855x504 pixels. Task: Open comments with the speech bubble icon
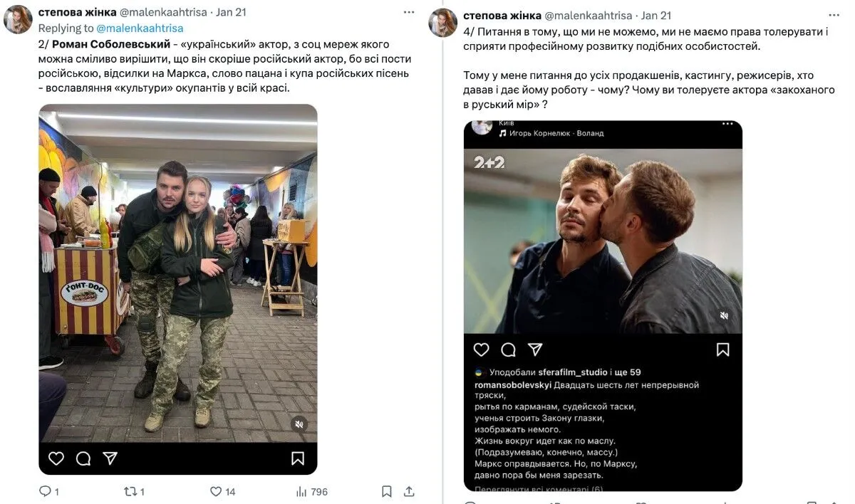[x=83, y=460]
